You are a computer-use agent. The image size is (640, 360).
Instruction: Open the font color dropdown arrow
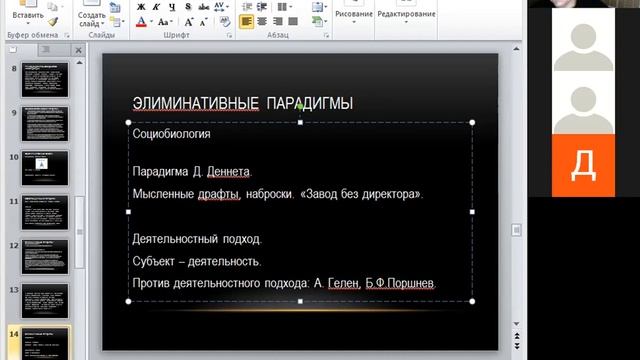[x=151, y=22]
